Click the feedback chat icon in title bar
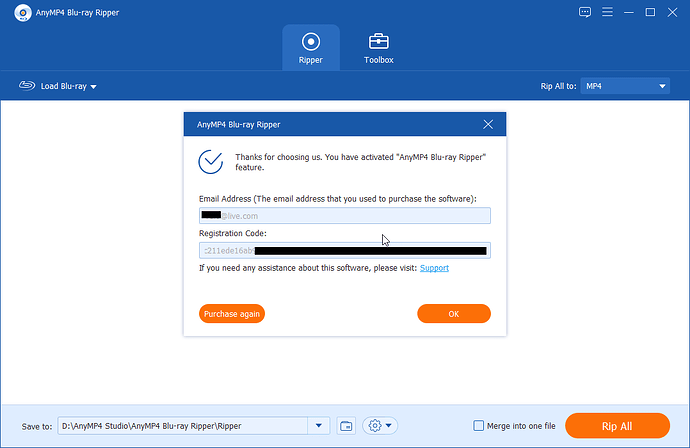The width and height of the screenshot is (690, 448). point(585,12)
